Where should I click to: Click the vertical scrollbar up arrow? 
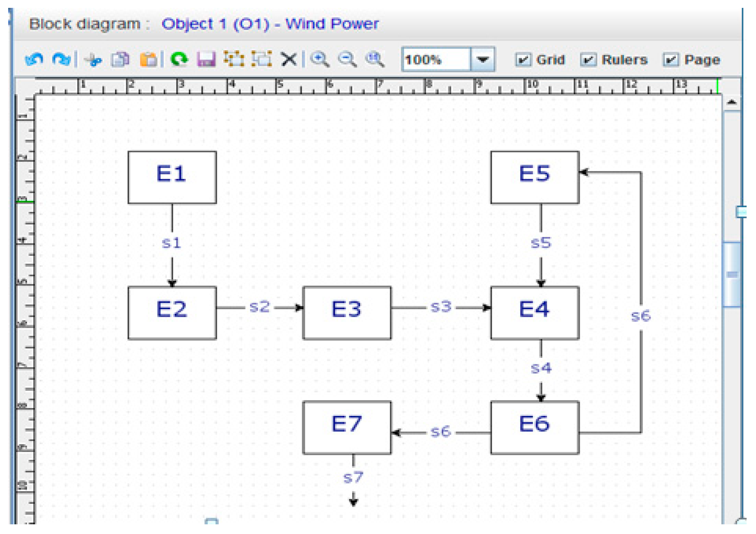(x=732, y=102)
